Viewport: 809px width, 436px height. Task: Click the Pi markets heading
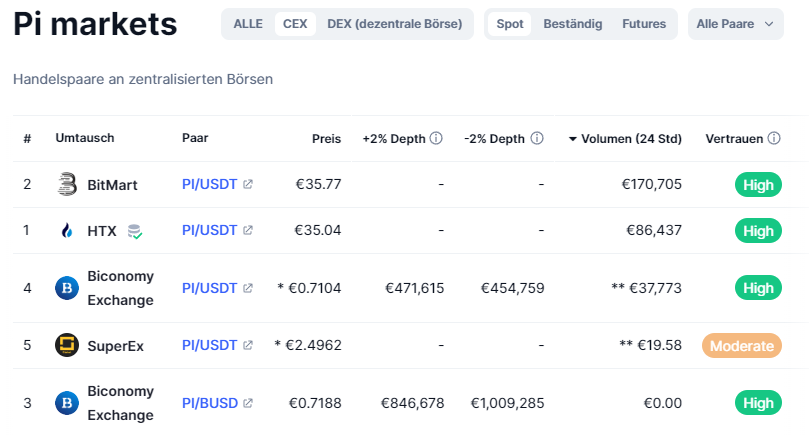tap(95, 24)
